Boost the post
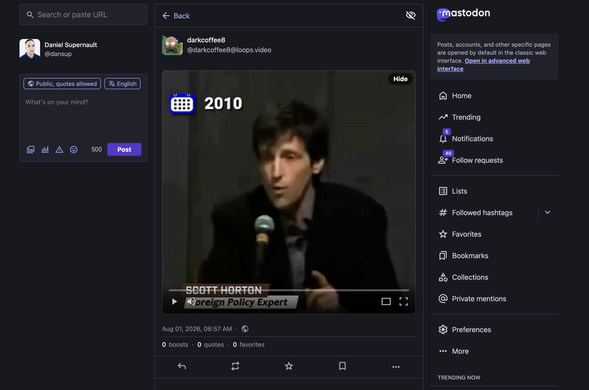589x390 pixels. 235,366
